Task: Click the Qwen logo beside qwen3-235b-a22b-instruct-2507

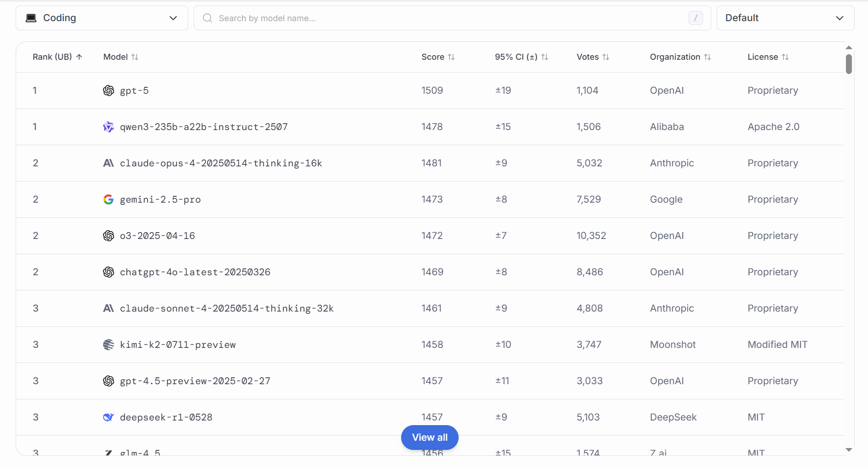Action: 109,127
